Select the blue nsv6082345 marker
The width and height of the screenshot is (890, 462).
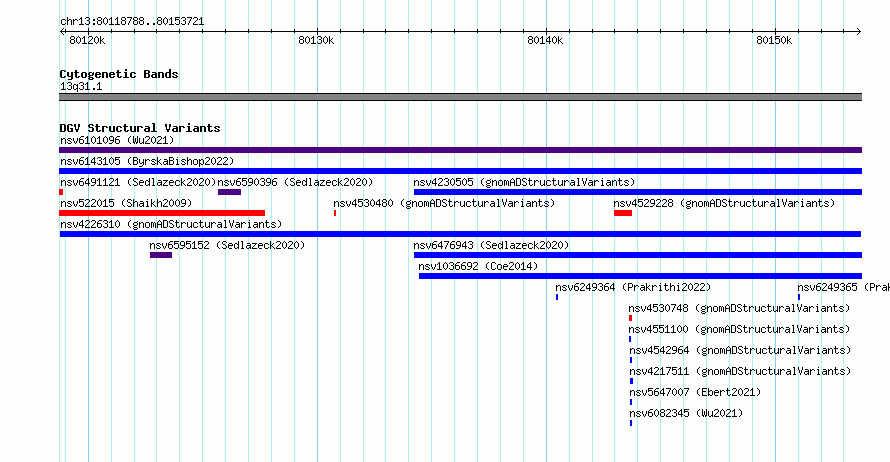[x=631, y=423]
